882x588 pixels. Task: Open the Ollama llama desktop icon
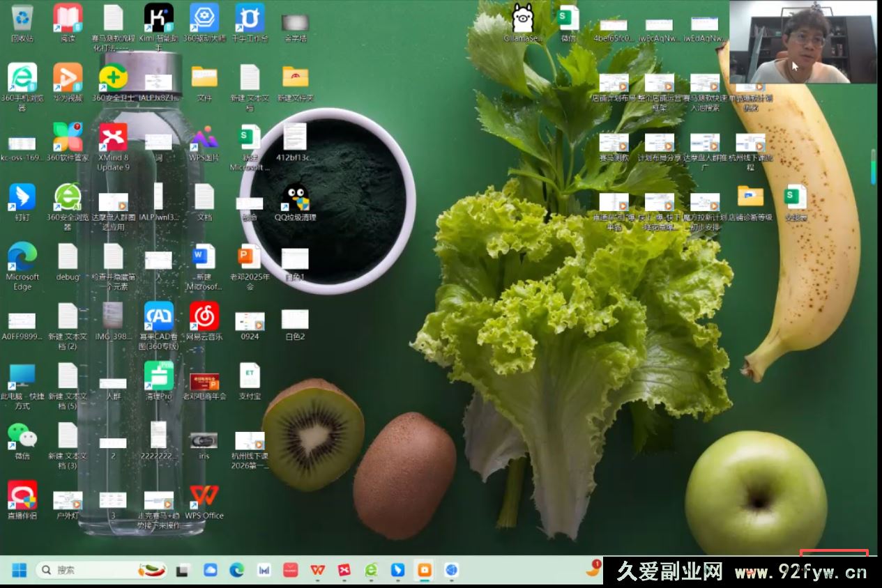click(x=523, y=19)
